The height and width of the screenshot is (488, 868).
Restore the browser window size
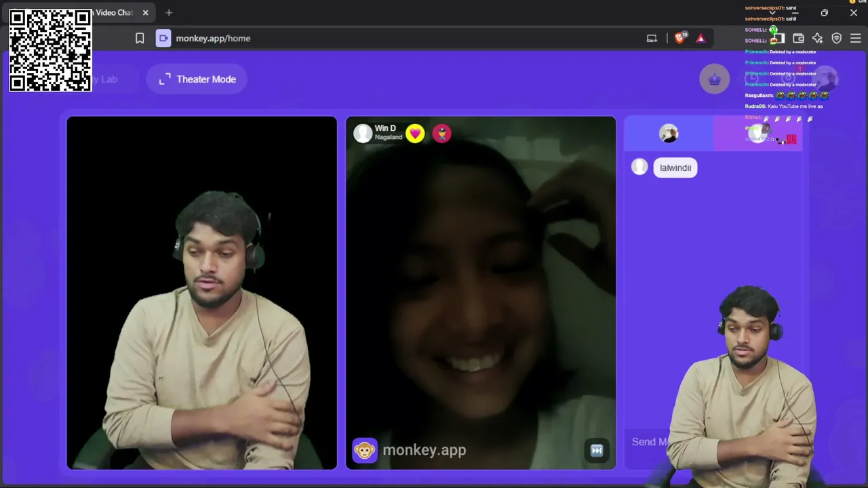[824, 12]
